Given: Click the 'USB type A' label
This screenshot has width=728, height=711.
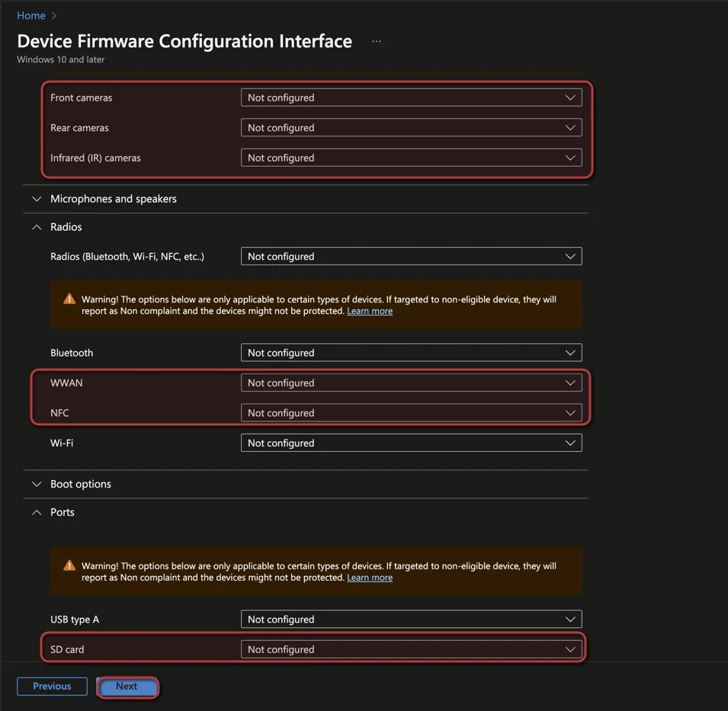Looking at the screenshot, I should coord(75,620).
